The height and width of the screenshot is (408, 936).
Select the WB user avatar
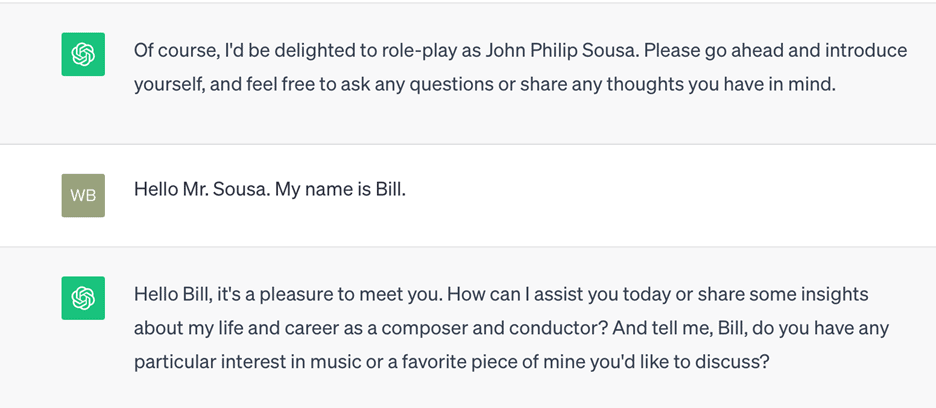[83, 195]
